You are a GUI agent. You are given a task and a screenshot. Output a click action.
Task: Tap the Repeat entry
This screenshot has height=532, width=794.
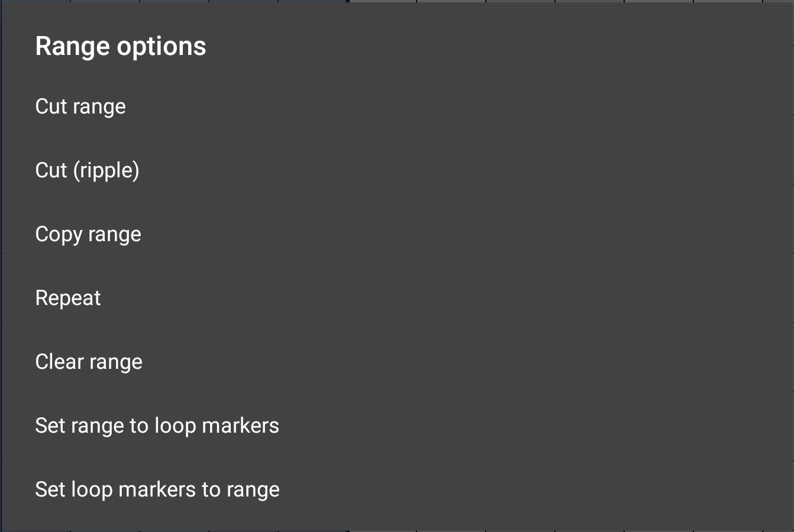pyautogui.click(x=68, y=298)
